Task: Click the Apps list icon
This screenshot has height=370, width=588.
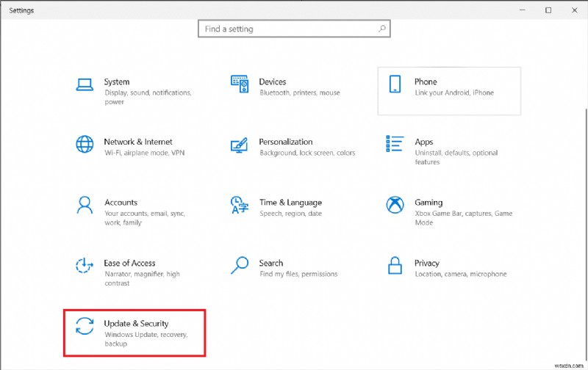Action: click(395, 144)
